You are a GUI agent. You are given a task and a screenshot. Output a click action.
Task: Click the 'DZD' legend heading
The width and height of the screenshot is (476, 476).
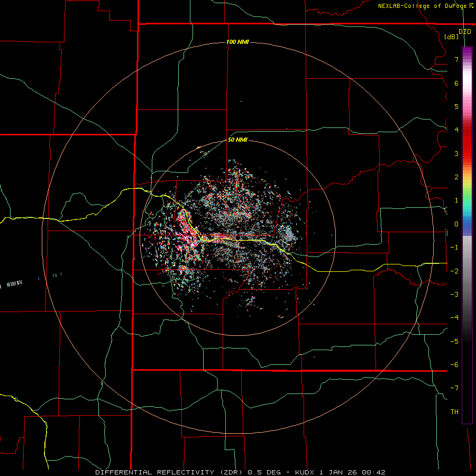pyautogui.click(x=464, y=31)
